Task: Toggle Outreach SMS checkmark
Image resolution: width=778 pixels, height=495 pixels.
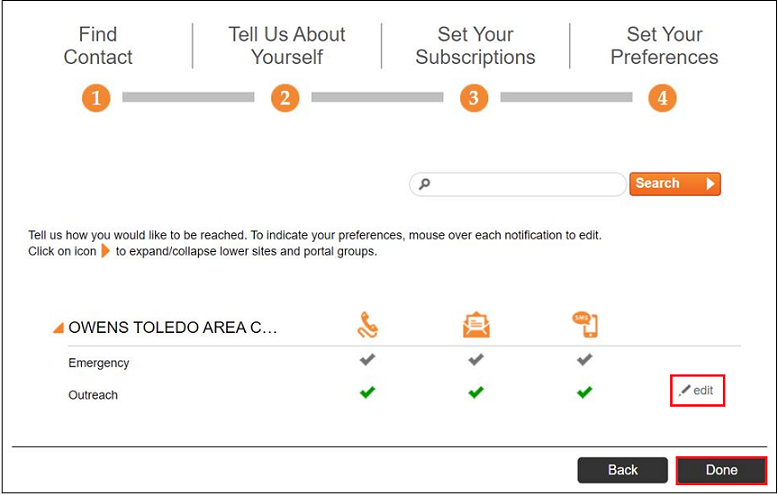Action: click(585, 393)
